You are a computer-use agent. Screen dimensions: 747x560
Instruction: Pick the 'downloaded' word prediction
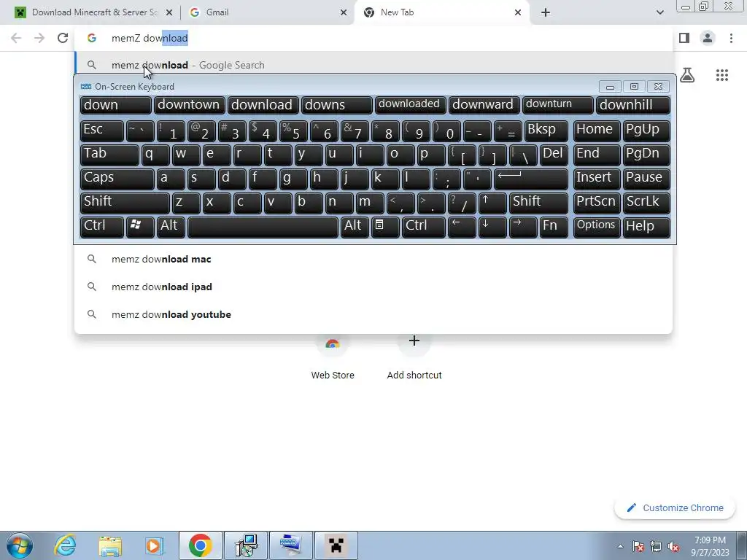[x=410, y=105]
